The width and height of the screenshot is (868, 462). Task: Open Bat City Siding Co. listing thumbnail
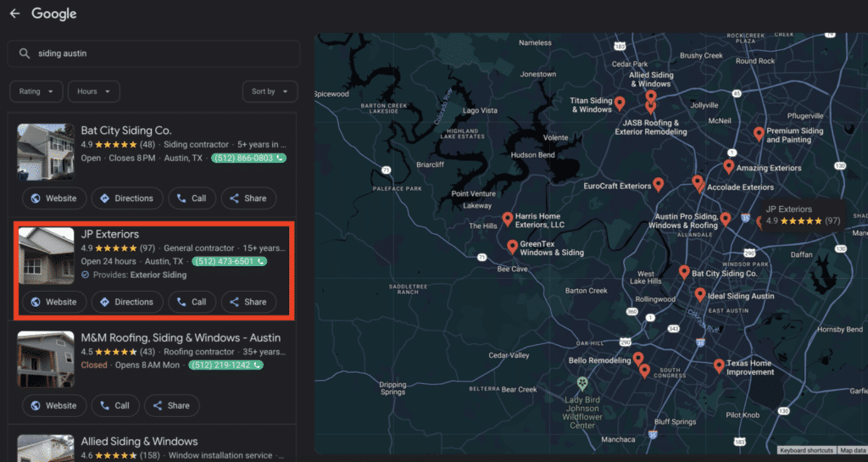click(x=46, y=152)
